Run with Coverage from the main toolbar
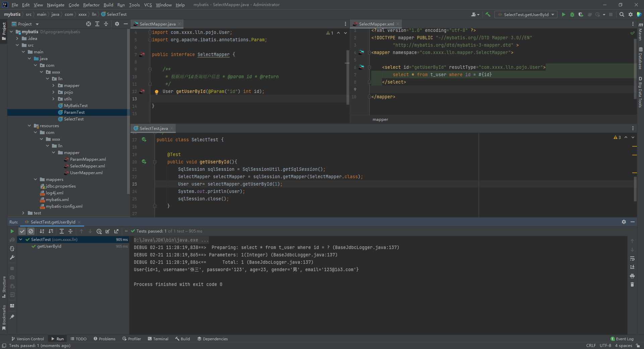 (x=581, y=14)
